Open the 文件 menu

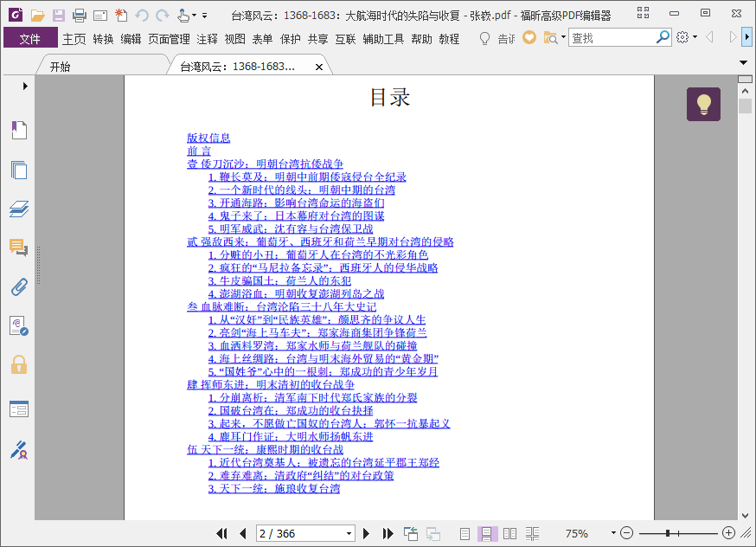point(30,39)
